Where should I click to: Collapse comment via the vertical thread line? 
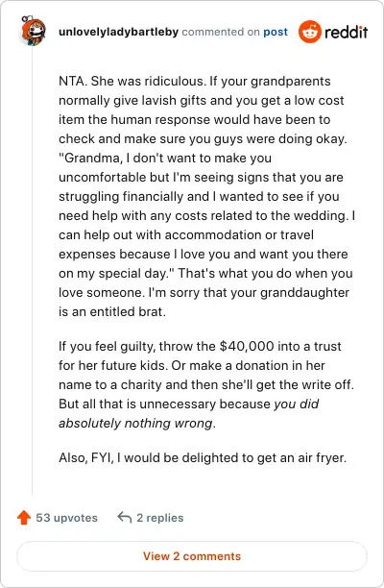click(x=33, y=270)
